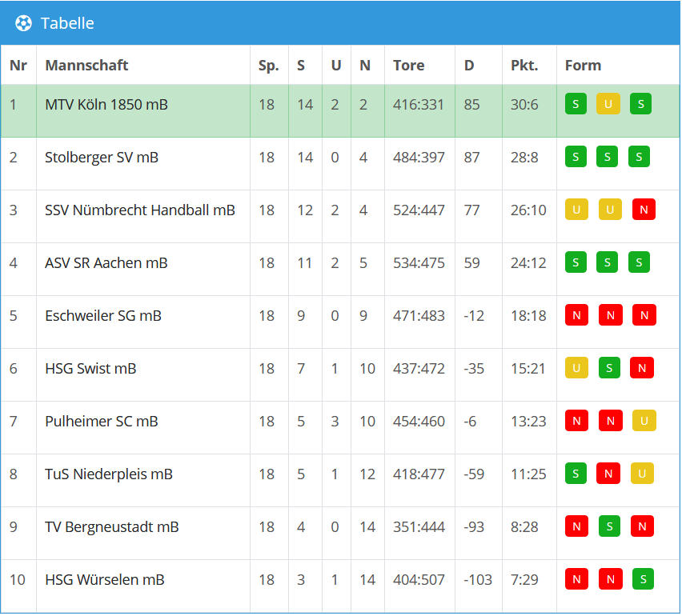Open team Stolberger SV mB
This screenshot has width=682, height=616.
[102, 158]
